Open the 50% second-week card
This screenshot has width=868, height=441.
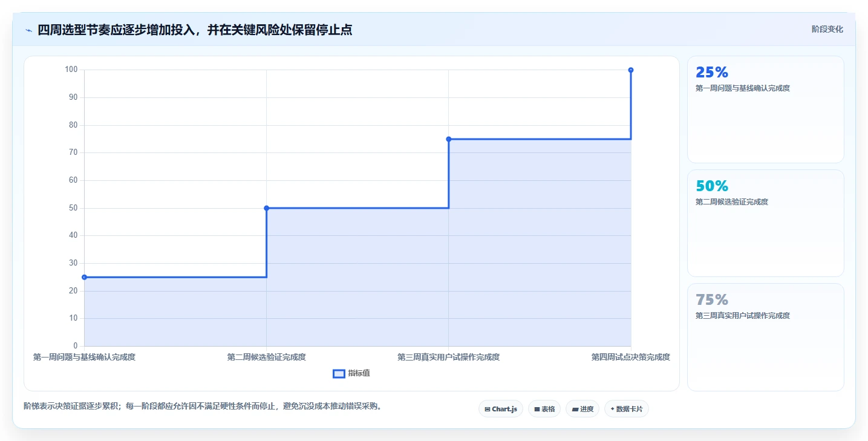(765, 223)
